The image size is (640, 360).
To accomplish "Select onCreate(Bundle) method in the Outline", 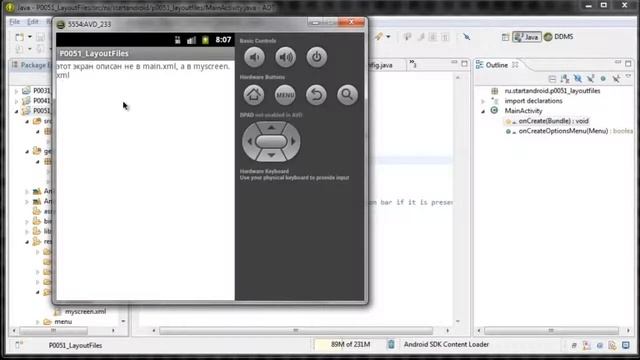I will [553, 121].
